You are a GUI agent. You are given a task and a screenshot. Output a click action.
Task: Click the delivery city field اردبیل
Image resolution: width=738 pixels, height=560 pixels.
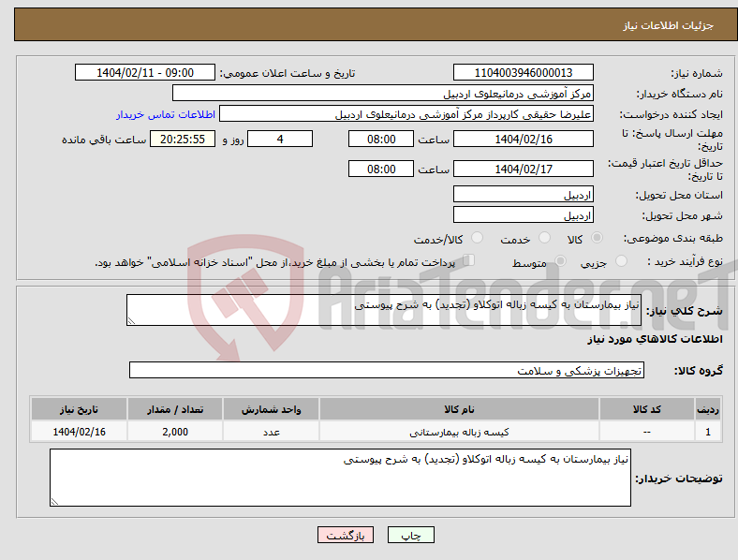(523, 215)
